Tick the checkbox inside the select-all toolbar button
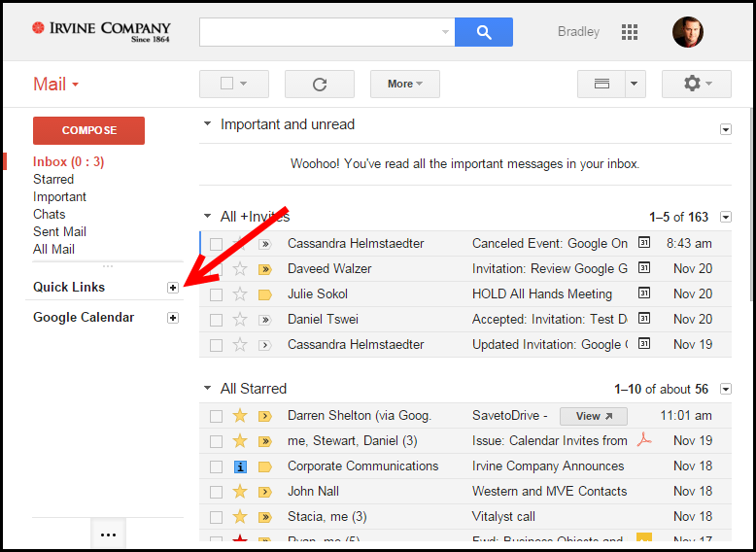Image resolution: width=756 pixels, height=552 pixels. pos(226,84)
